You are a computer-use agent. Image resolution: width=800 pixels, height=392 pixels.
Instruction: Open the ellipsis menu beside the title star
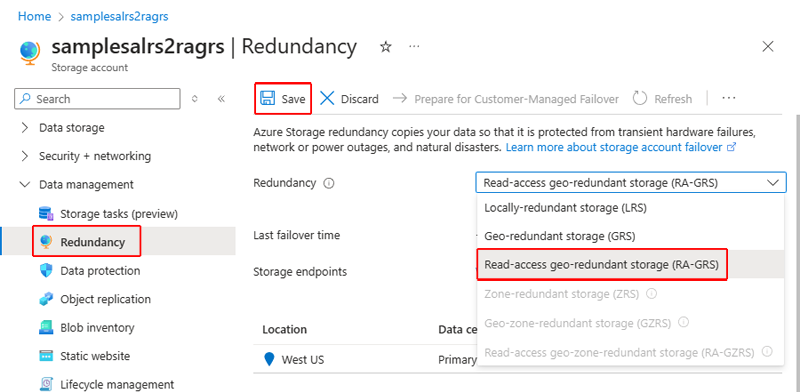[414, 47]
